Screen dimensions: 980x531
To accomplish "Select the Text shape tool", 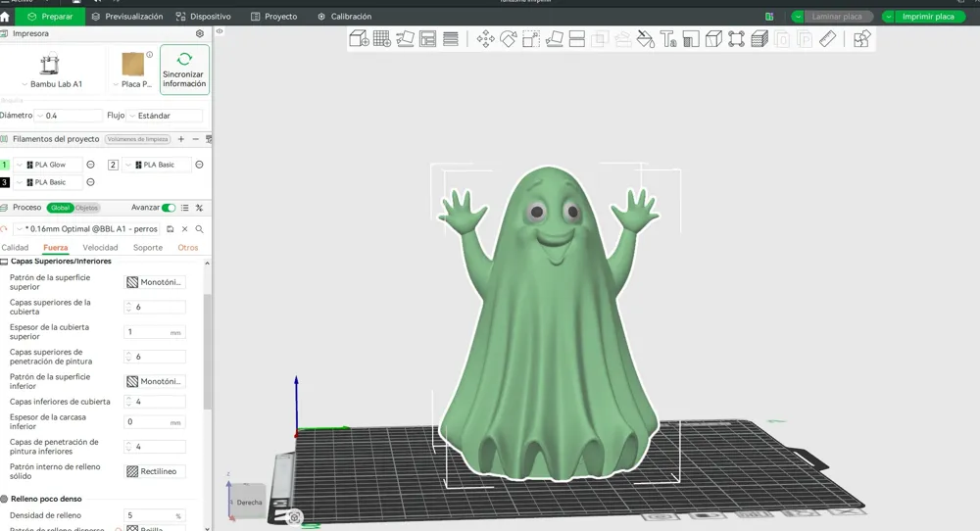I will pyautogui.click(x=668, y=39).
